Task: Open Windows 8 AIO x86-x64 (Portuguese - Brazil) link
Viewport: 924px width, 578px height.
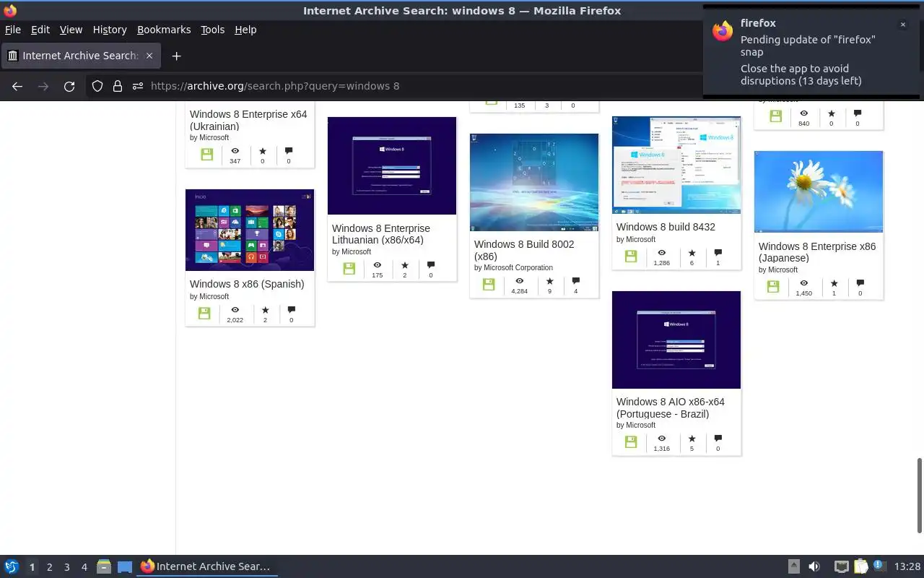Action: click(x=671, y=407)
